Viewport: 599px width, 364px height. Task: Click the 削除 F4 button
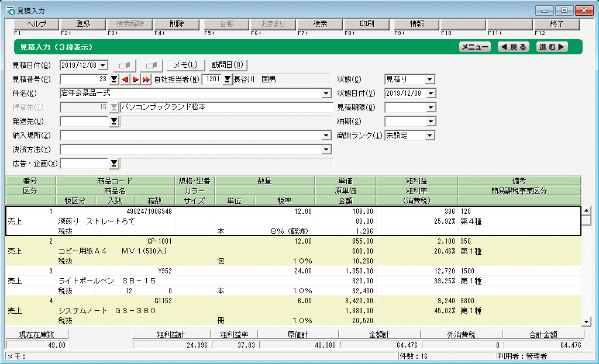177,24
